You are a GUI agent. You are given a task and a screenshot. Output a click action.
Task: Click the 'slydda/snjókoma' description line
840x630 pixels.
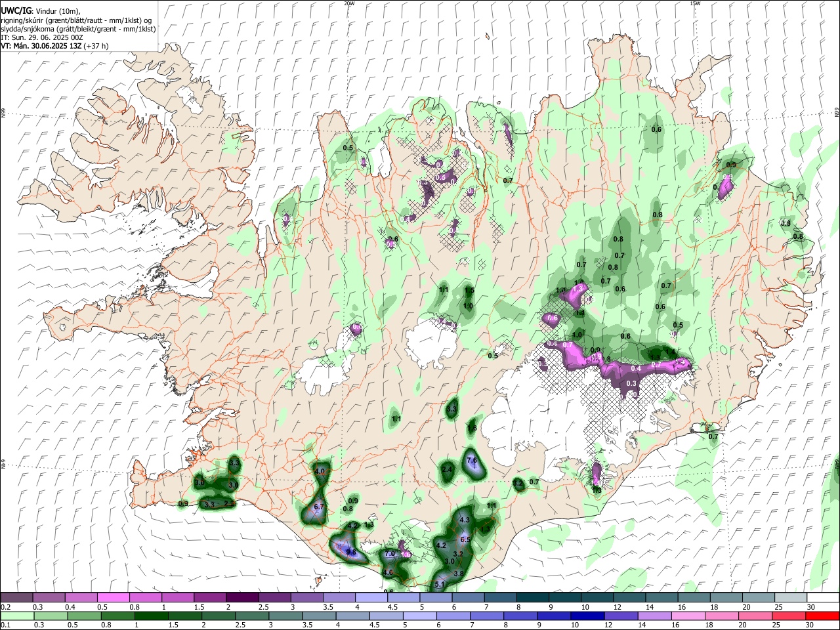79,29
